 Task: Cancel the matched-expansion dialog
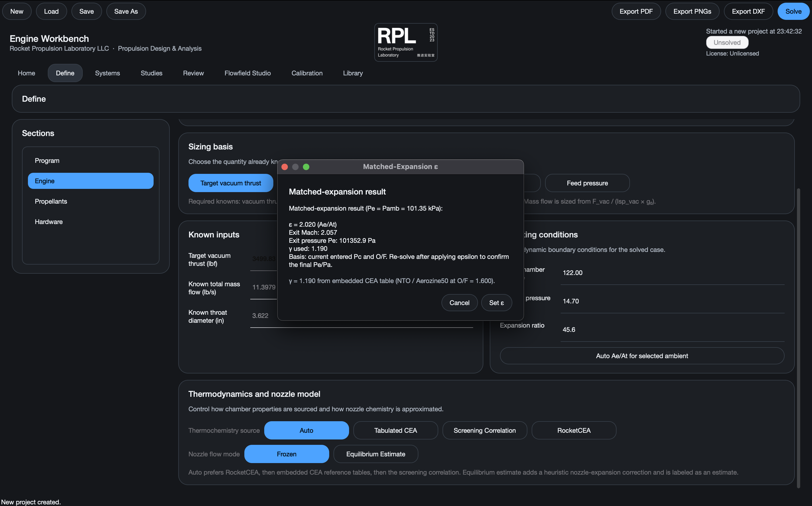(x=459, y=303)
